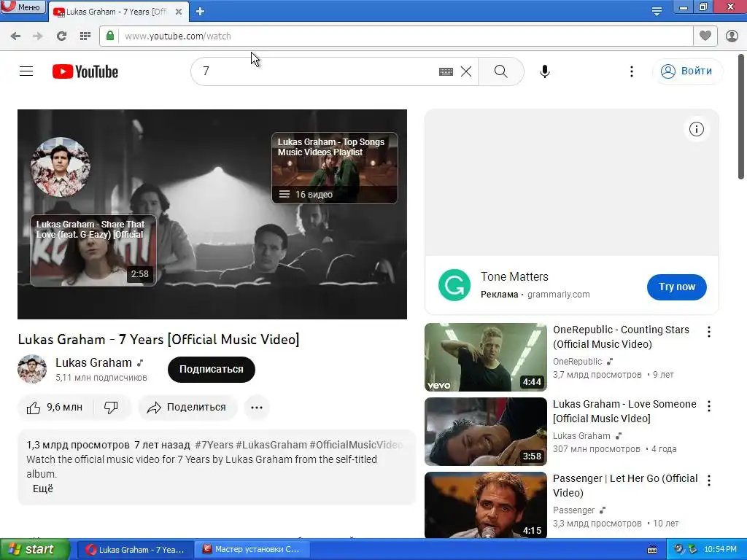Viewport: 747px width, 560px height.
Task: Open the Top Songs Music Videos Playlist card
Action: click(x=334, y=168)
